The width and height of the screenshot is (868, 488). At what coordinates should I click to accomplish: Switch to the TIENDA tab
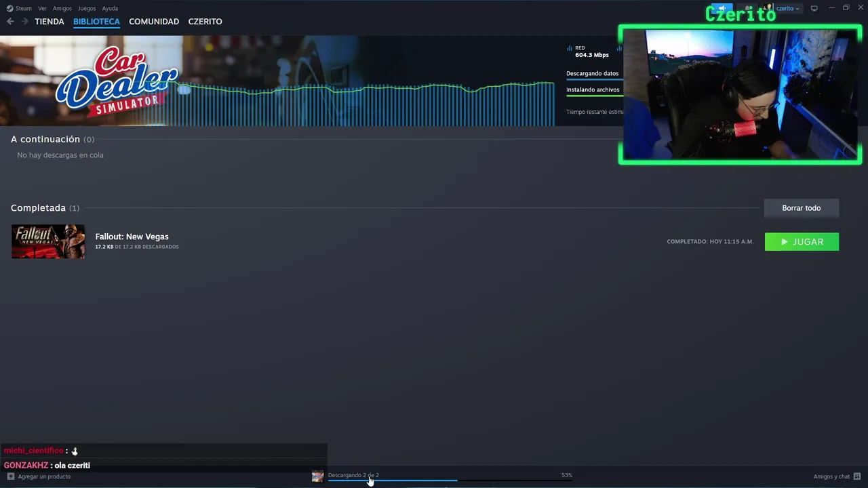(x=50, y=22)
